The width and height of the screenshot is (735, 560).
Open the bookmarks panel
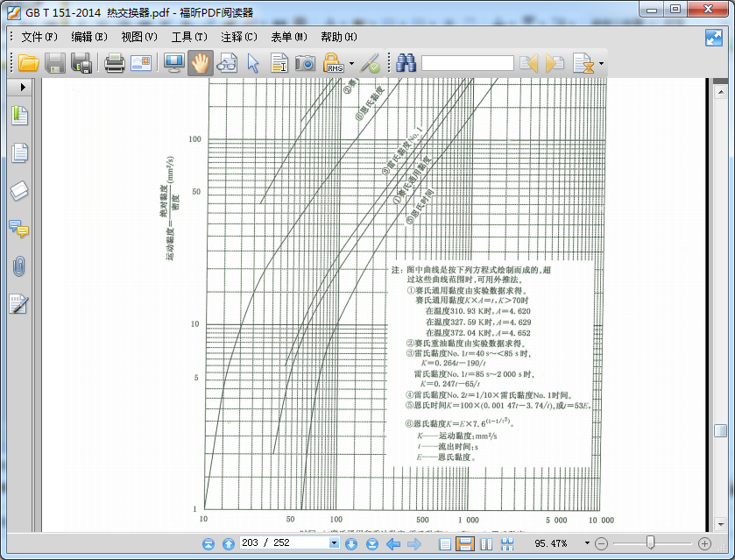19,116
